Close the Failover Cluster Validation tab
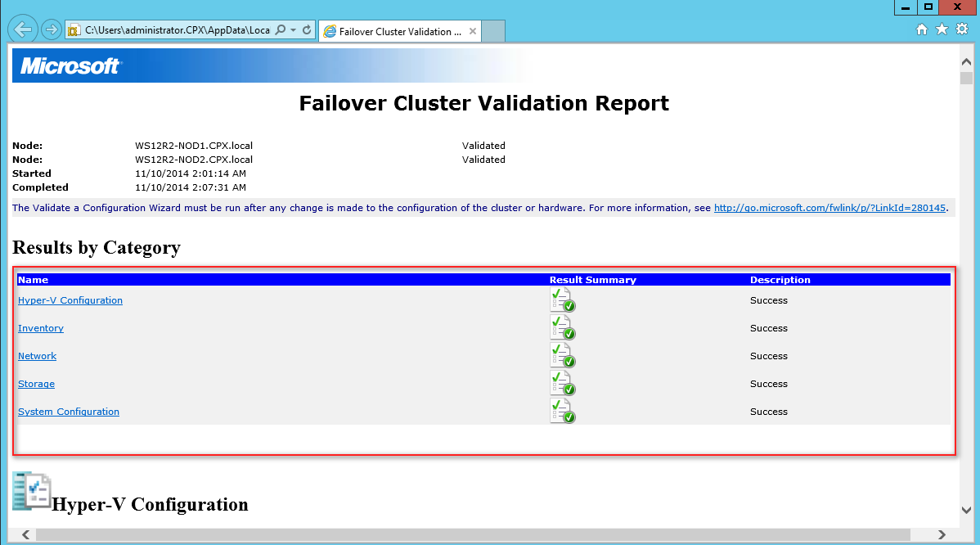980x545 pixels. click(x=473, y=31)
